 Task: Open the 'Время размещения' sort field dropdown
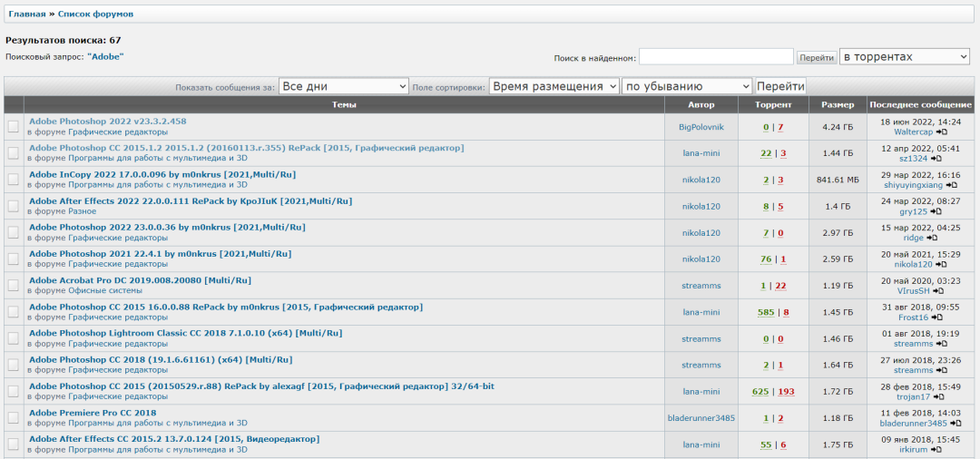tap(554, 87)
